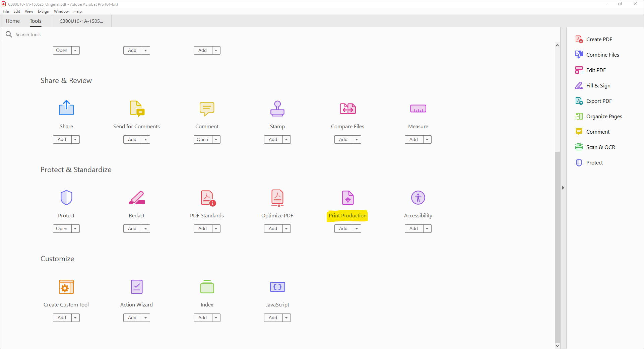Screen dimensions: 644x349
Task: Select the Print Production icon
Action: (348, 198)
